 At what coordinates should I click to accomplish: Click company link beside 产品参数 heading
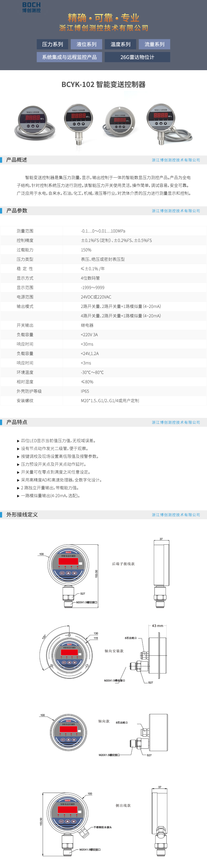(x=176, y=211)
